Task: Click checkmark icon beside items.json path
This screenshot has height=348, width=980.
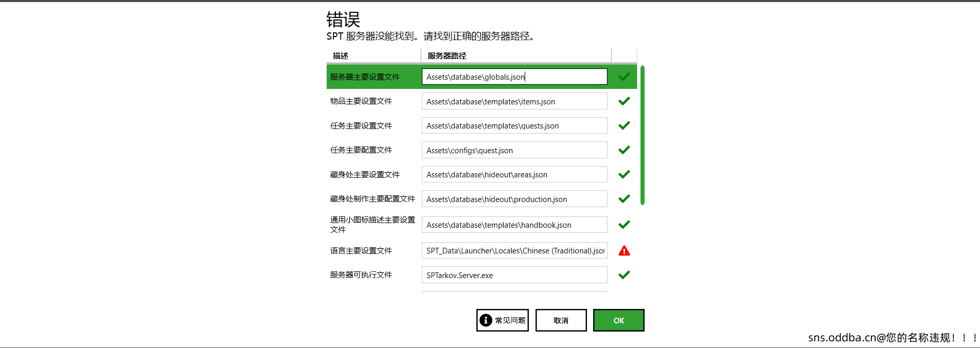Action: (x=624, y=101)
